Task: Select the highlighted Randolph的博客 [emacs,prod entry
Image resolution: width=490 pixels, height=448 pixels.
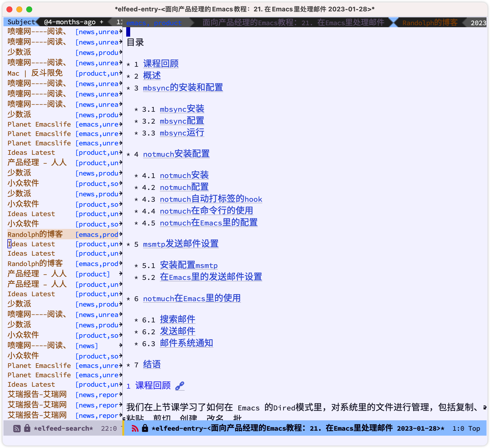Action: (x=63, y=234)
